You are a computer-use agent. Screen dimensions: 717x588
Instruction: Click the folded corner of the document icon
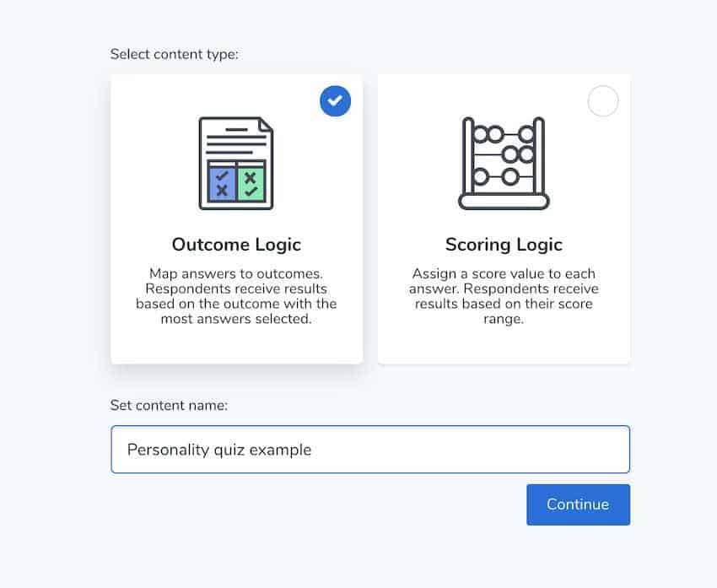(x=266, y=125)
